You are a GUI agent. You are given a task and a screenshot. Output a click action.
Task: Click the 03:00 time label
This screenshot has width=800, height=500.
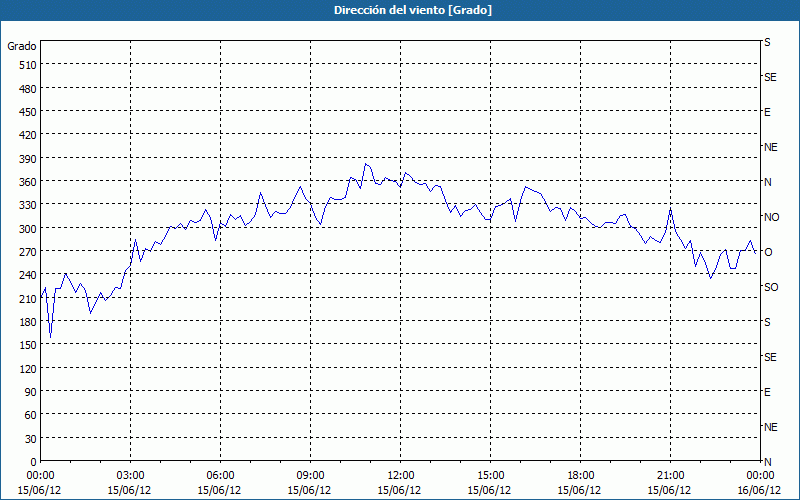coord(130,476)
